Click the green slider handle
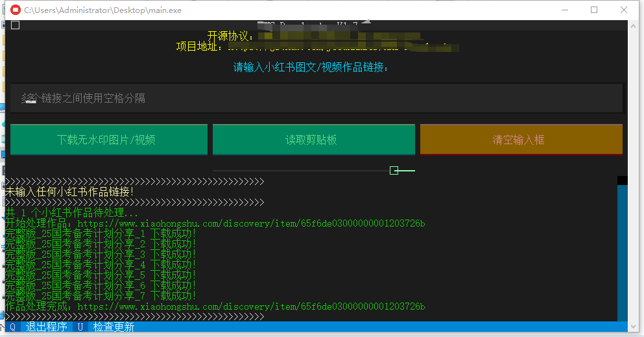Image resolution: width=644 pixels, height=337 pixels. tap(394, 171)
